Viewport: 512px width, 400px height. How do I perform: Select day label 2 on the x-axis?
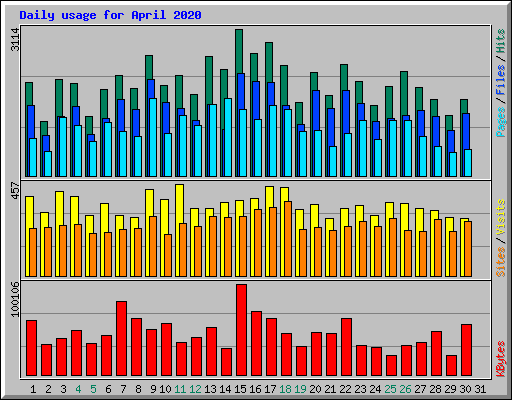click(x=48, y=389)
